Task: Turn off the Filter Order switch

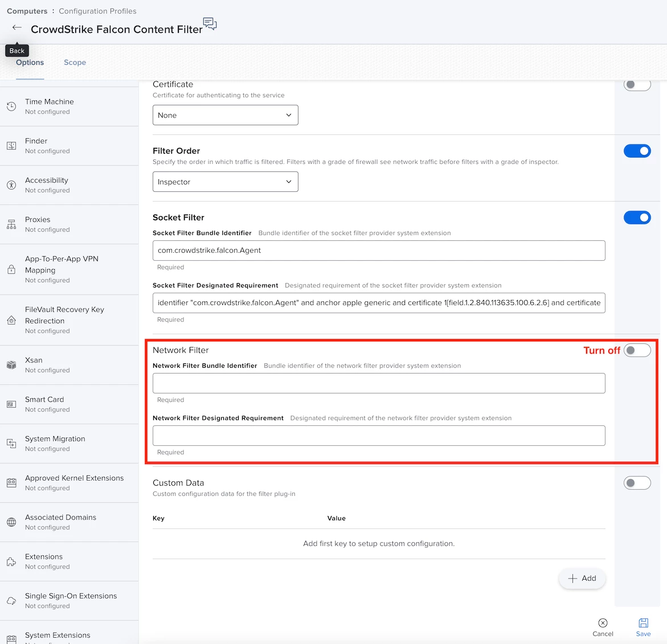Action: tap(637, 151)
